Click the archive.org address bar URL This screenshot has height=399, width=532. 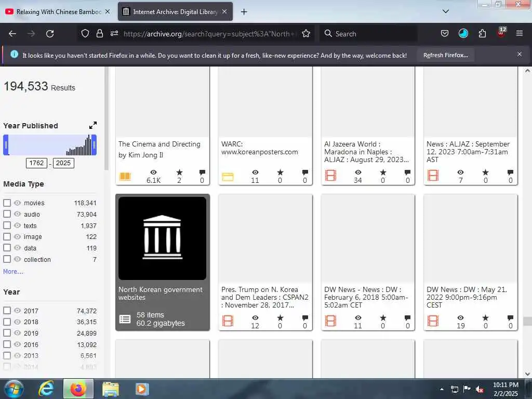click(210, 34)
